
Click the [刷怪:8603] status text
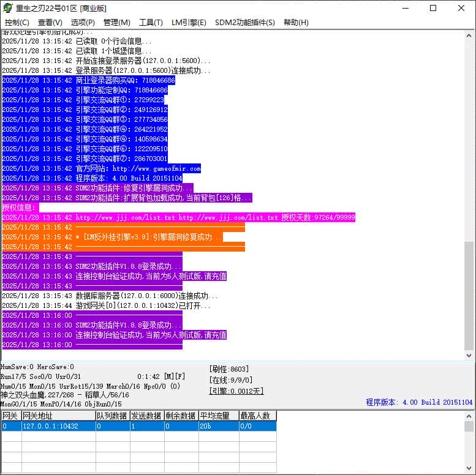(229, 369)
